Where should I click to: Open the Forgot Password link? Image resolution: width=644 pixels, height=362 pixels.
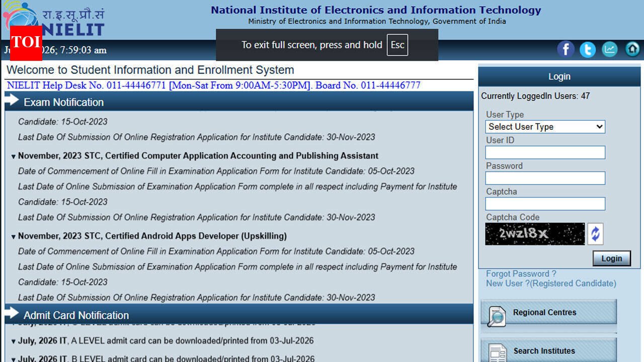(x=521, y=274)
